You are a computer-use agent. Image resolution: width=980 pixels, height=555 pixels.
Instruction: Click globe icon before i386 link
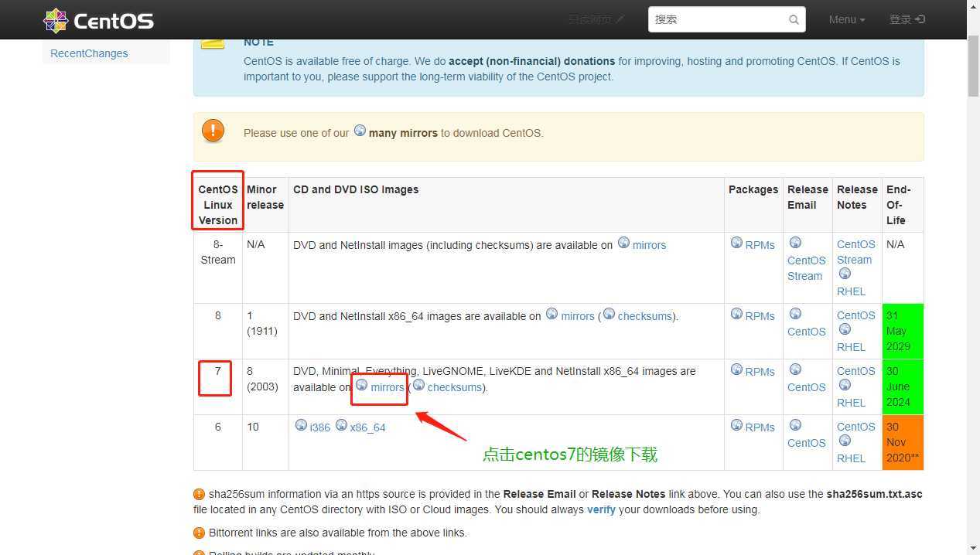click(x=301, y=425)
